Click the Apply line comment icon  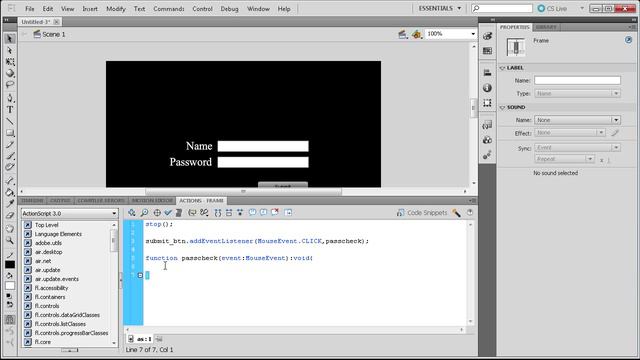click(x=264, y=212)
